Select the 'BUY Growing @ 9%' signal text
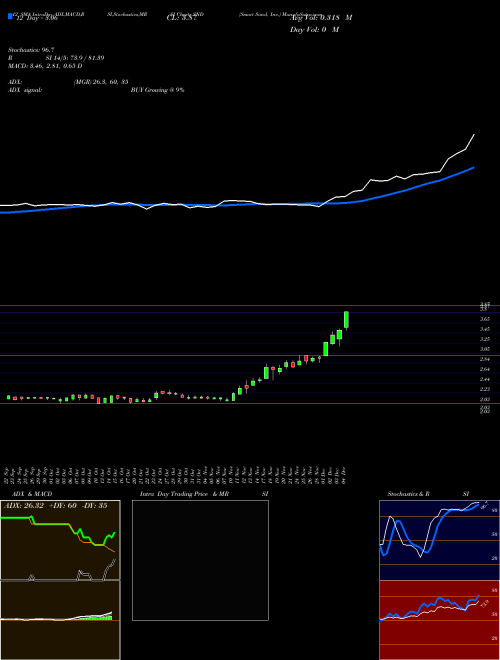The height and width of the screenshot is (660, 500). click(x=157, y=90)
